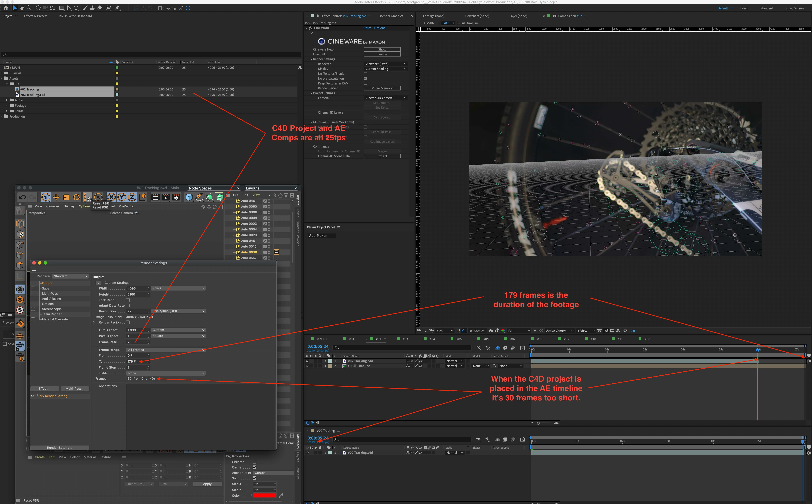Select the Roto Brush tool
The image size is (812, 504).
pos(108,8)
